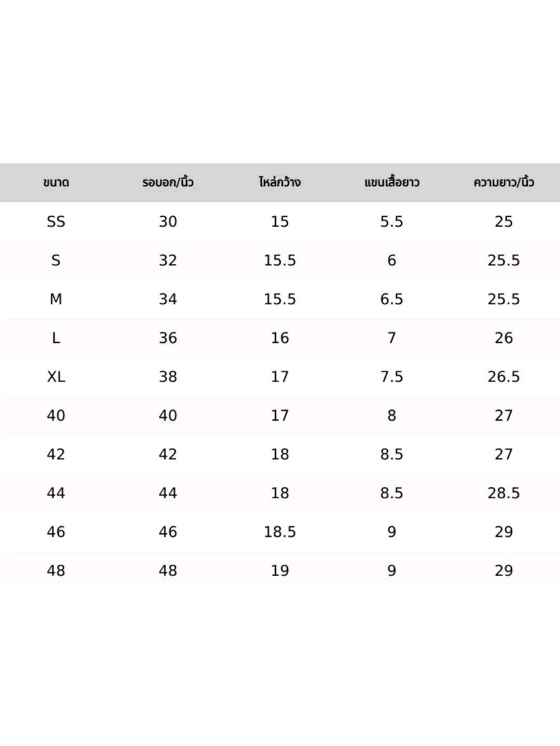Click chest value 36 in L row
The image size is (560, 746).
coord(168,338)
